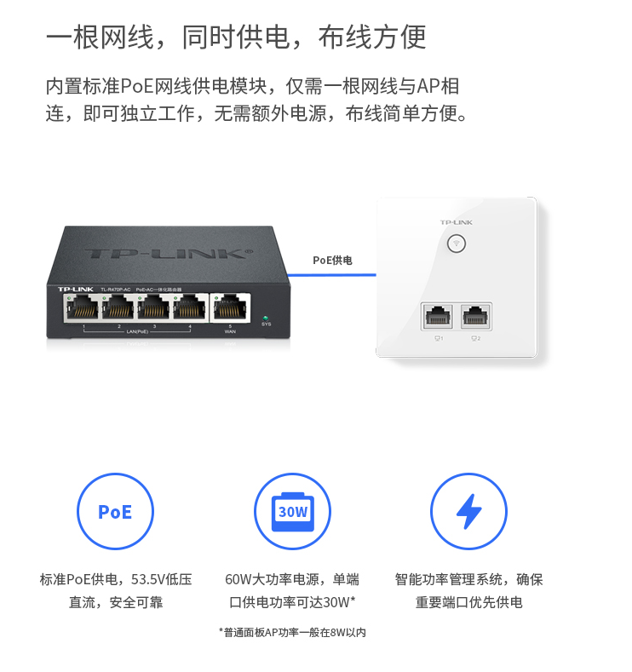Click the wall panel's left Ethernet port
Image resolution: width=632 pixels, height=672 pixels.
(437, 316)
